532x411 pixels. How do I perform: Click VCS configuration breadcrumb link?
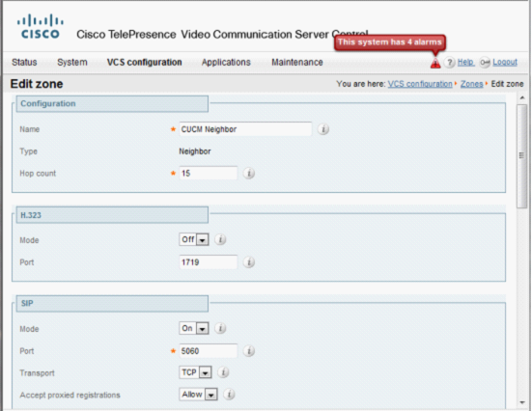420,84
